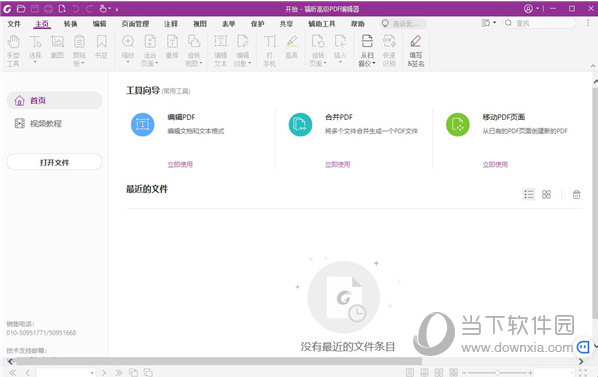This screenshot has width=598, height=377.
Task: Click the save icon in title bar
Action: (x=35, y=8)
